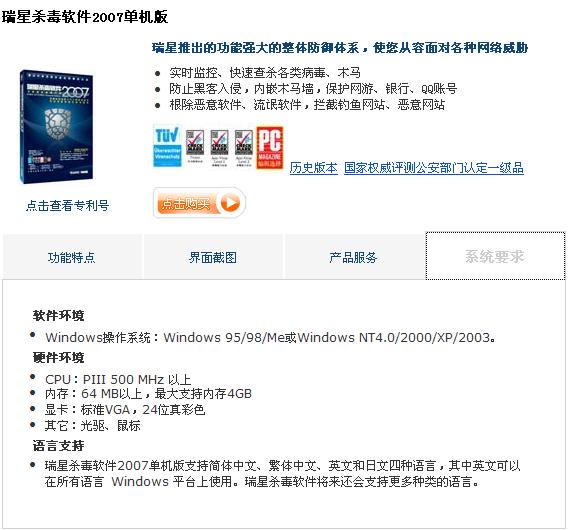Viewport: 568px width, 530px height.
Task: Click the red PC Magazine award badge
Action: [270, 147]
